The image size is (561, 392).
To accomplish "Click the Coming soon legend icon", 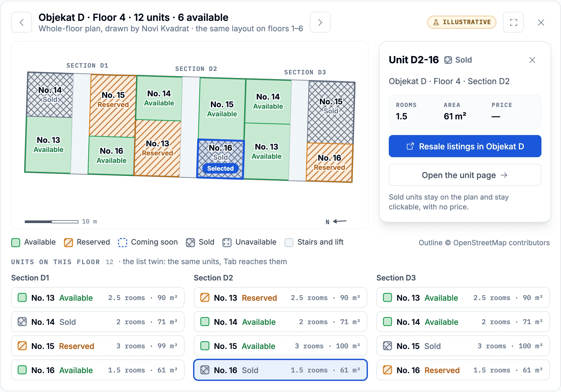I will (x=123, y=243).
